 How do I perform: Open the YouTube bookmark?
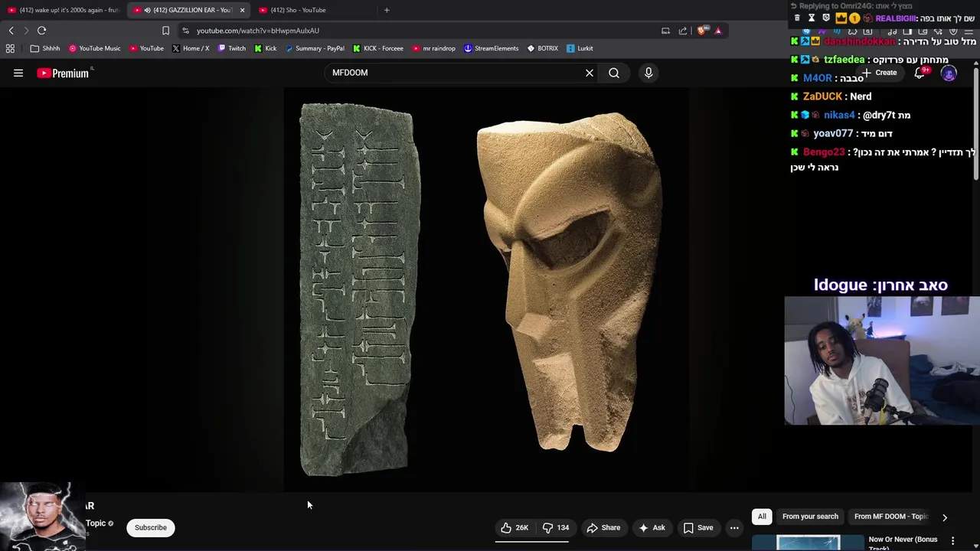click(146, 48)
